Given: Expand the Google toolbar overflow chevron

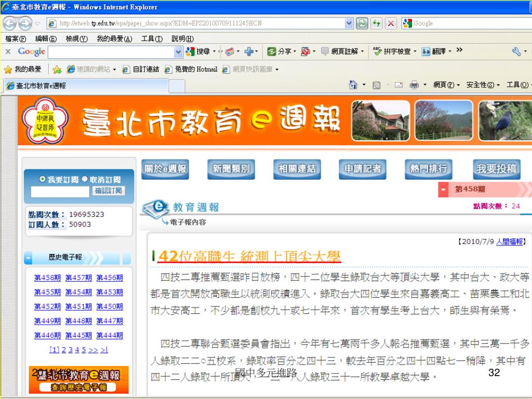Looking at the screenshot, I should tap(459, 50).
